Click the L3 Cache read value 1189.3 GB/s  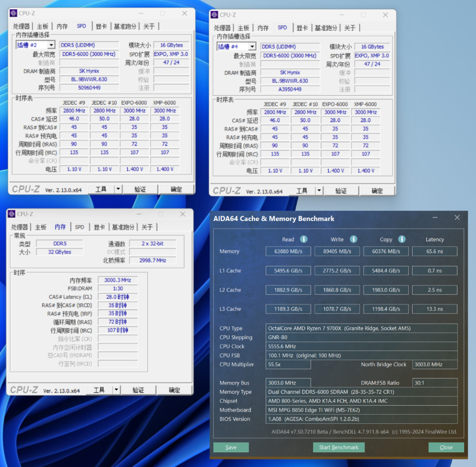click(288, 309)
